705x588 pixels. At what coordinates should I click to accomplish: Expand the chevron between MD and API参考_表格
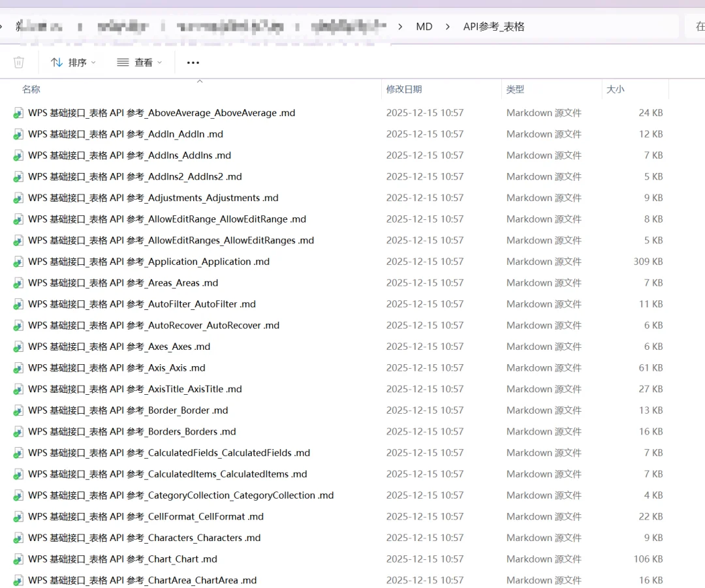[x=447, y=27]
